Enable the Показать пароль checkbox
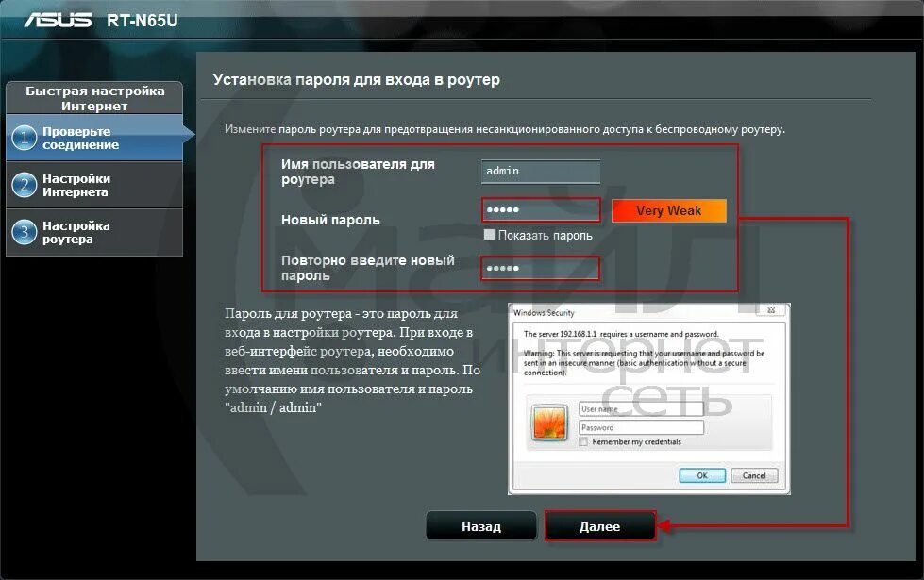Image resolution: width=924 pixels, height=580 pixels. pyautogui.click(x=489, y=234)
